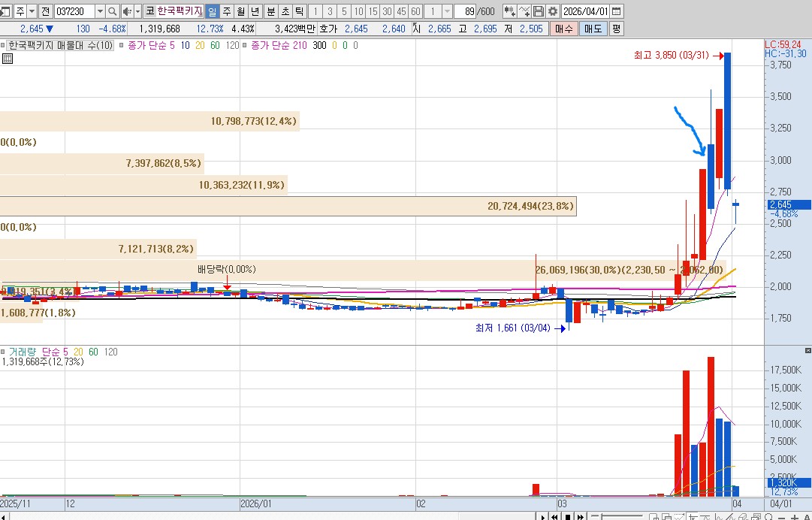Select the 분 minute chart period
This screenshot has height=520, width=812.
coord(271,11)
